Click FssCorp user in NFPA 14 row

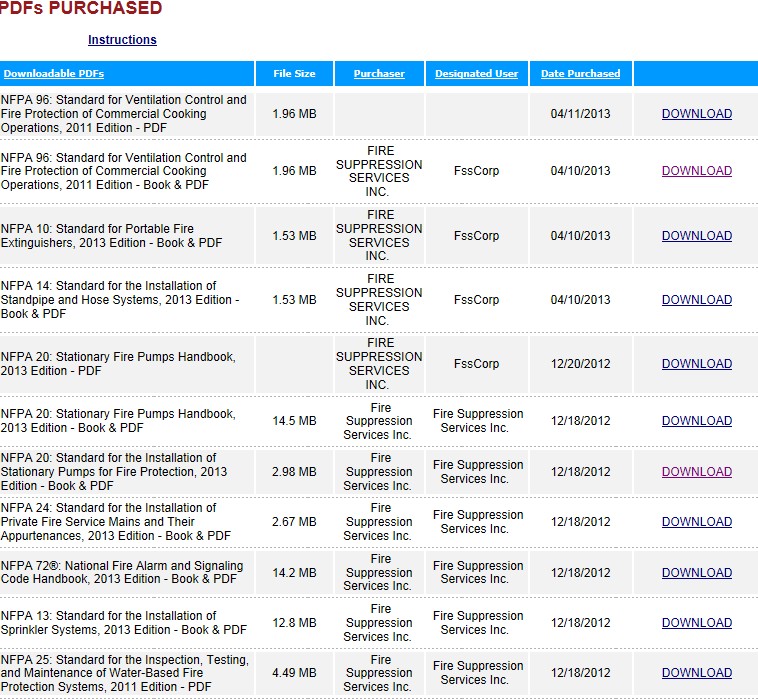pos(476,300)
